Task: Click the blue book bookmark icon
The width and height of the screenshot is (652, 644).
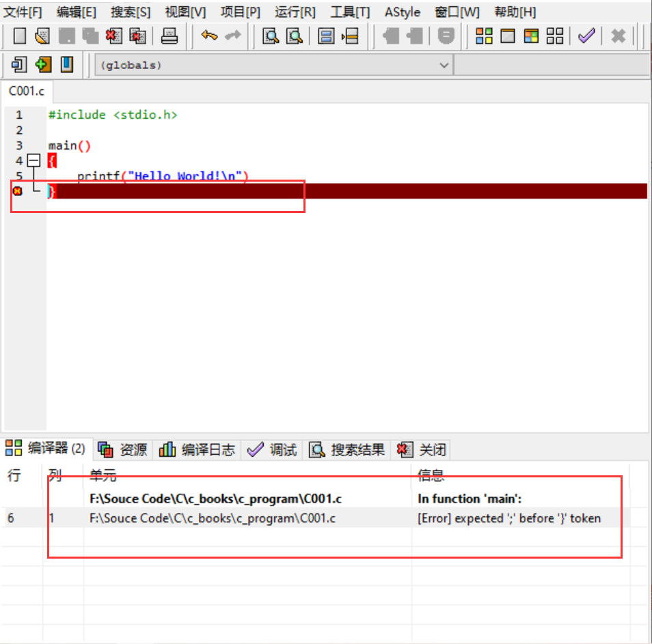Action: 66,65
